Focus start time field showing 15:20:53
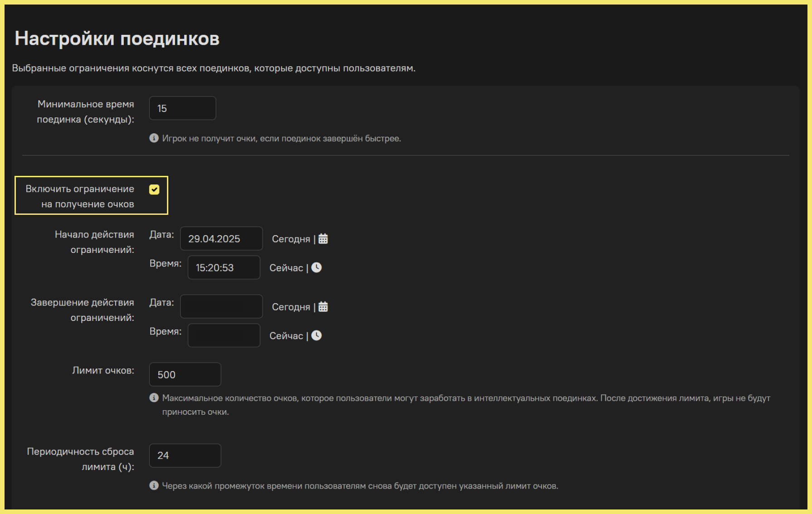 coord(224,267)
